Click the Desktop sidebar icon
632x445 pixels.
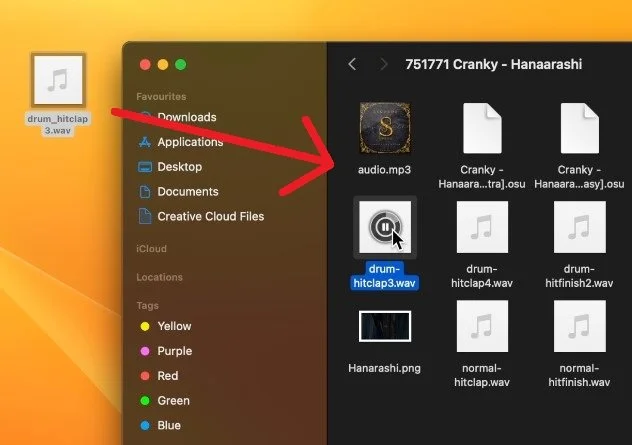click(145, 167)
